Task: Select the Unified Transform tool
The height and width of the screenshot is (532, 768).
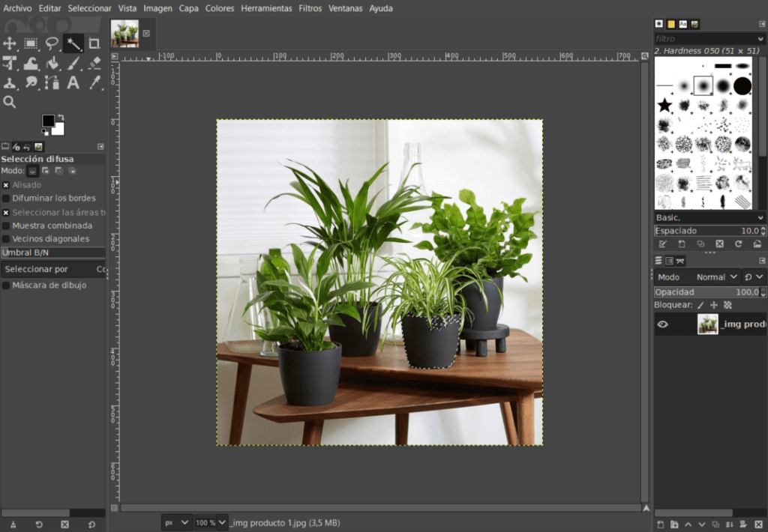Action: tap(9, 63)
